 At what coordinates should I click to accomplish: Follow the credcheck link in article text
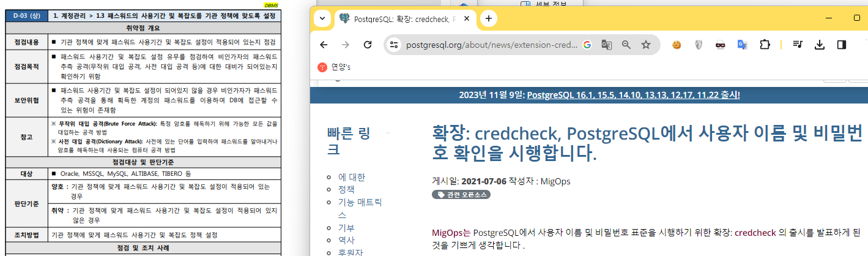755,233
